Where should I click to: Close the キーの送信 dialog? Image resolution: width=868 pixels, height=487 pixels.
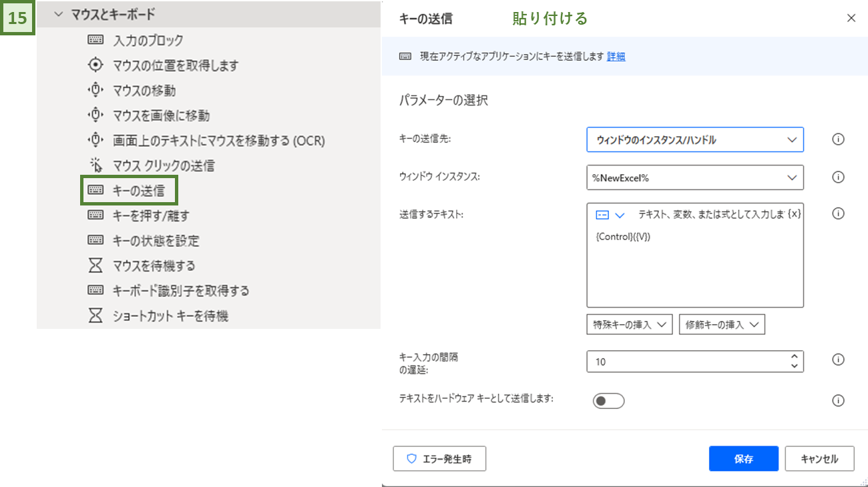coord(851,18)
